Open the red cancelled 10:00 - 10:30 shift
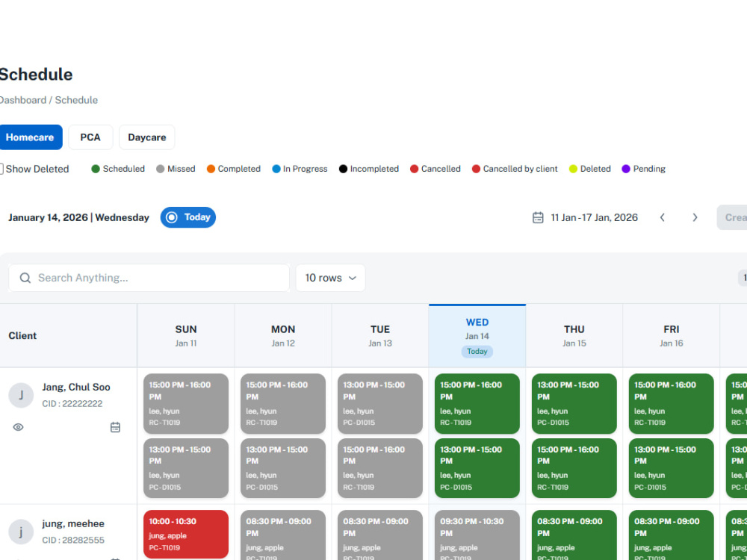 click(186, 535)
